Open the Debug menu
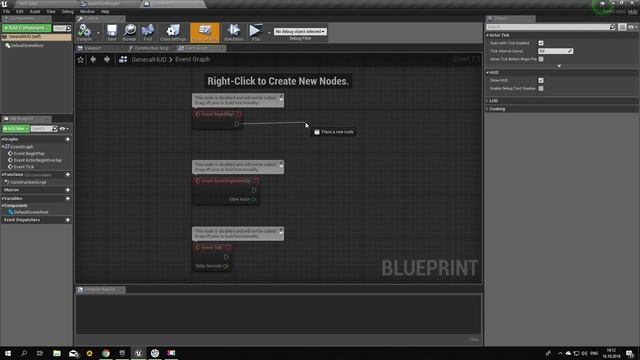 (x=68, y=11)
